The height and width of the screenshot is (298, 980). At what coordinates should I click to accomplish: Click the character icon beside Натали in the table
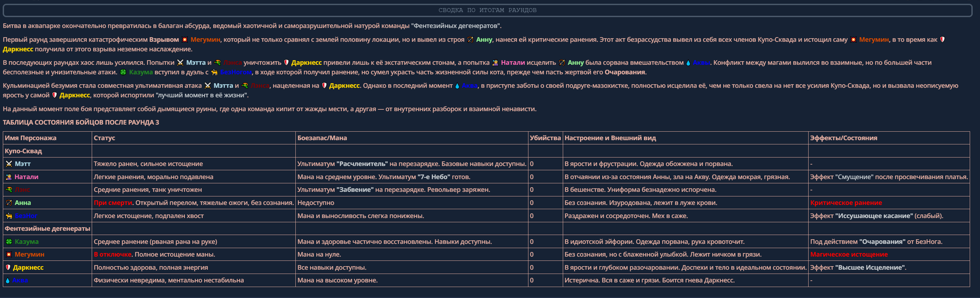tap(9, 177)
